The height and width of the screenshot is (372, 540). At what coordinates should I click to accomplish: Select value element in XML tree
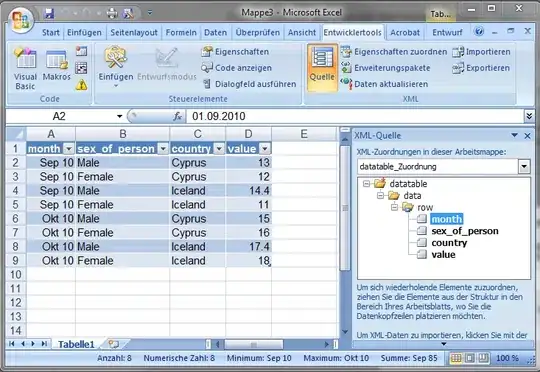[443, 255]
